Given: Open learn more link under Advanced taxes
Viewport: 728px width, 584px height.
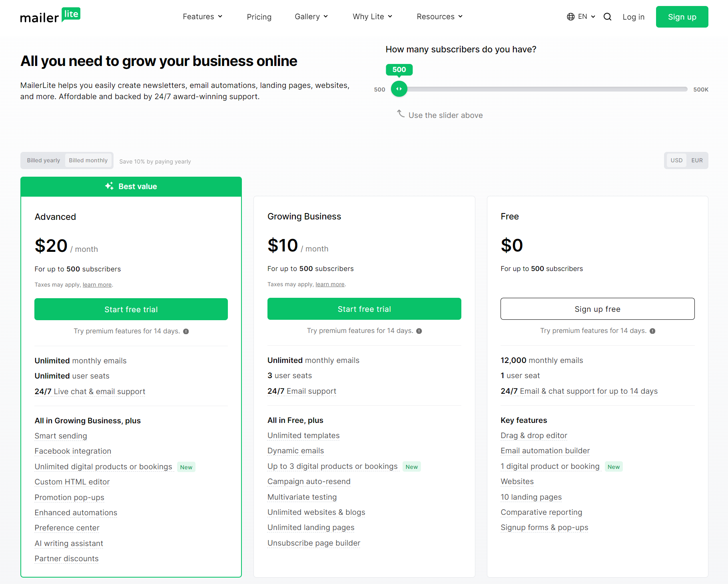Looking at the screenshot, I should click(x=97, y=285).
